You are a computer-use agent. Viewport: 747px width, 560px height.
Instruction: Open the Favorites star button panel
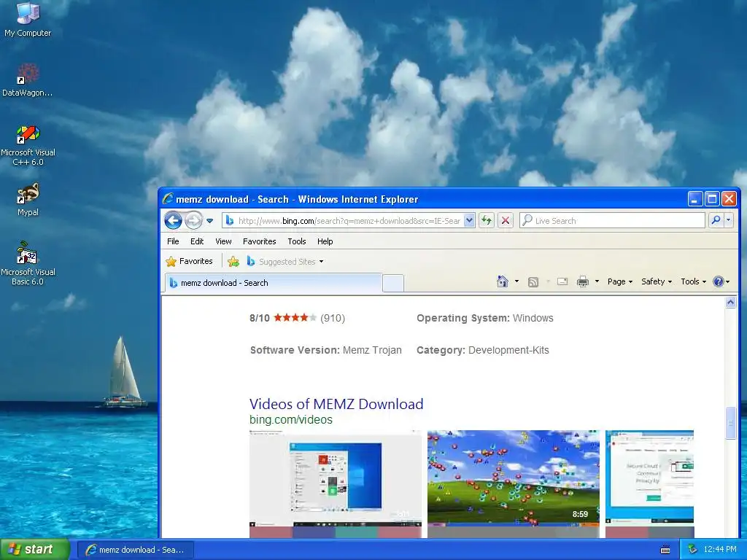pyautogui.click(x=189, y=262)
